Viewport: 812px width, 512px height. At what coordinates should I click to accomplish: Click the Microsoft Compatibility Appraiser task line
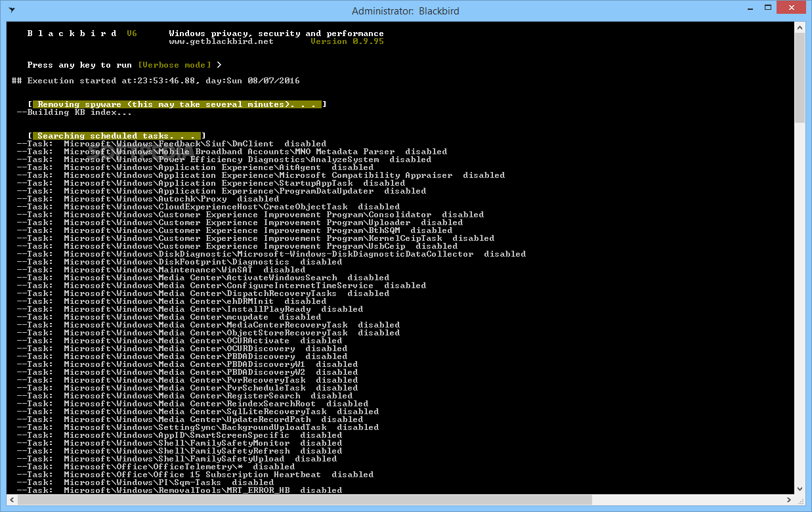pyautogui.click(x=261, y=175)
